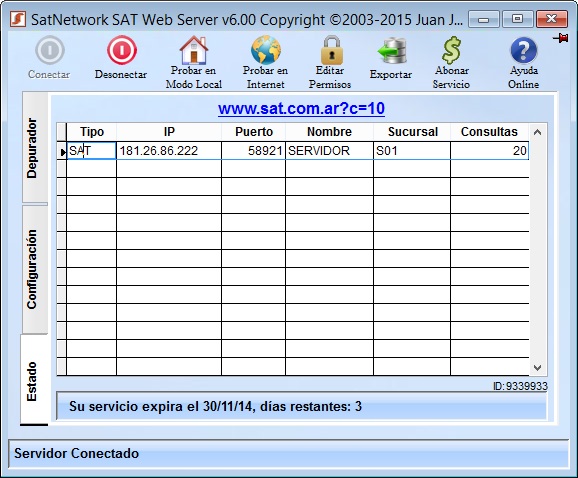Click the Servidor Conectado status bar
The width and height of the screenshot is (578, 478).
coord(289,454)
